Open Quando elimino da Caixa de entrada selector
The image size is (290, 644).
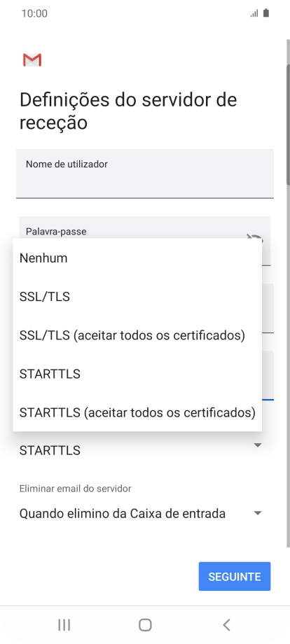[x=141, y=513]
